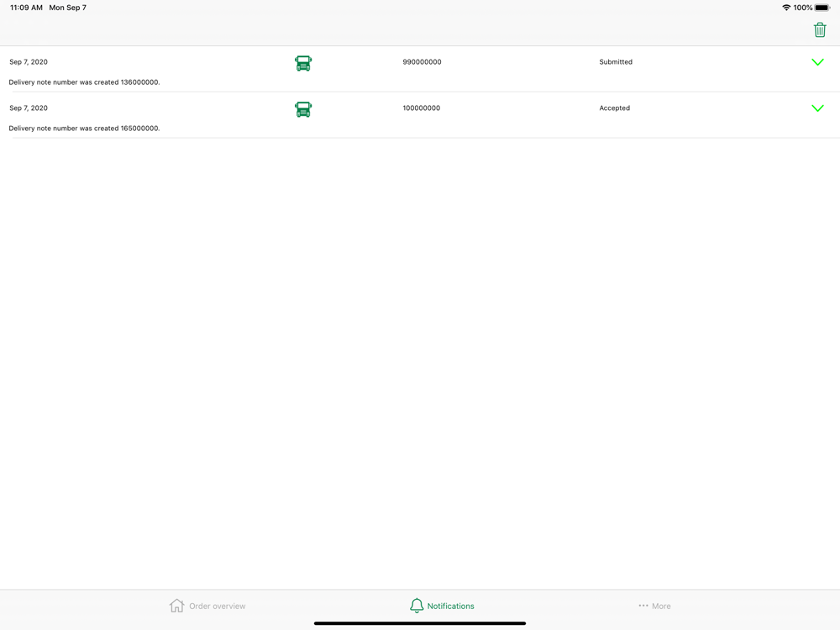
Task: Open delivery note 165000000 message
Action: pyautogui.click(x=84, y=129)
